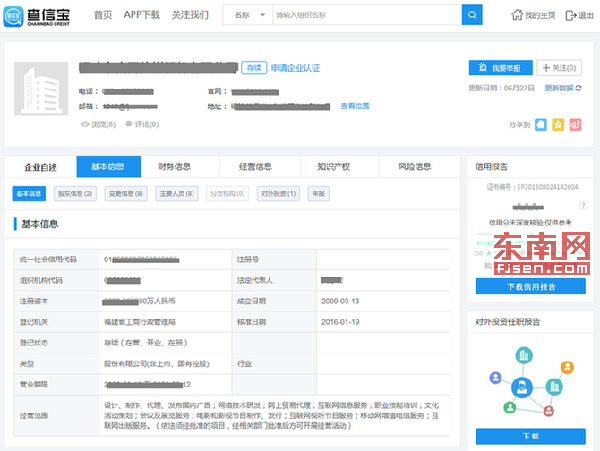The height and width of the screenshot is (451, 600).
Task: Select 股东信息 (2) sub-tab
Action: (75, 194)
